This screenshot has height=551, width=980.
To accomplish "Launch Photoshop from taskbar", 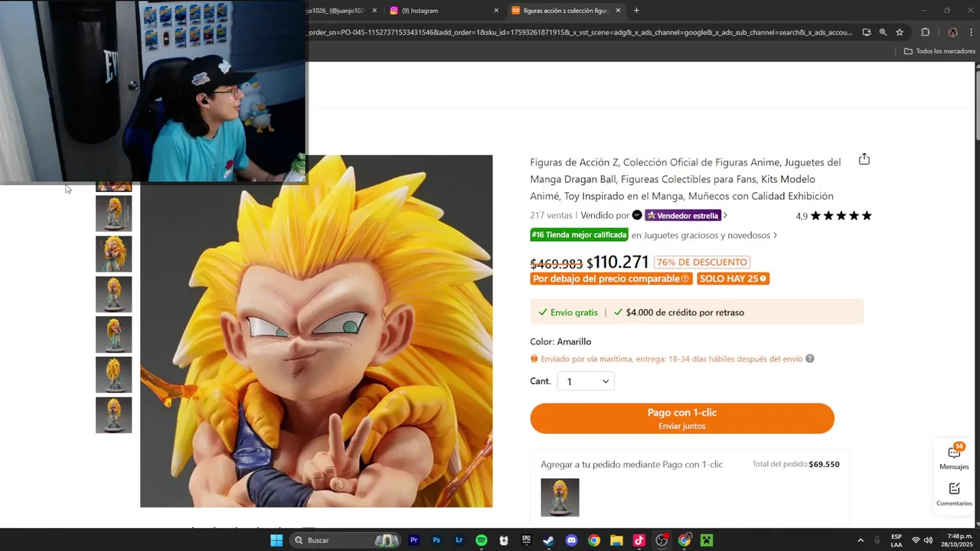I will [436, 540].
